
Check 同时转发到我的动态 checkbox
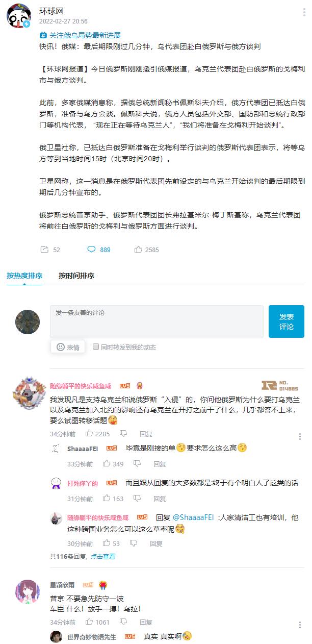tap(96, 347)
